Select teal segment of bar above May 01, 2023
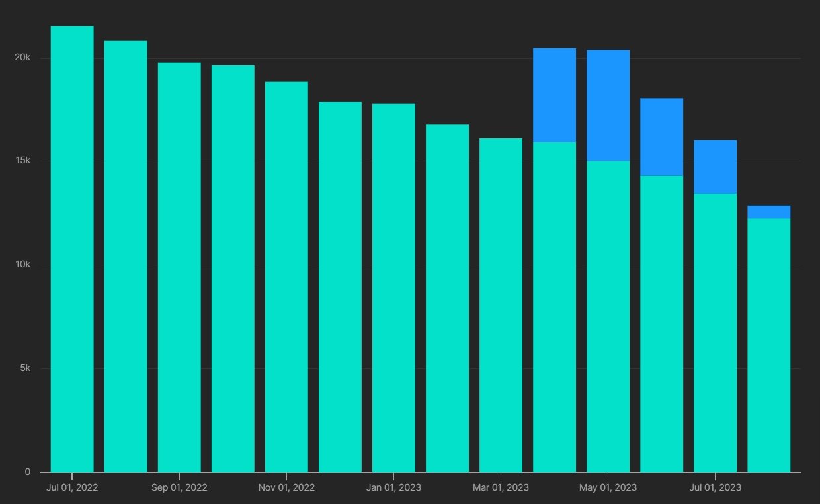The height and width of the screenshot is (504, 820). pos(608,316)
